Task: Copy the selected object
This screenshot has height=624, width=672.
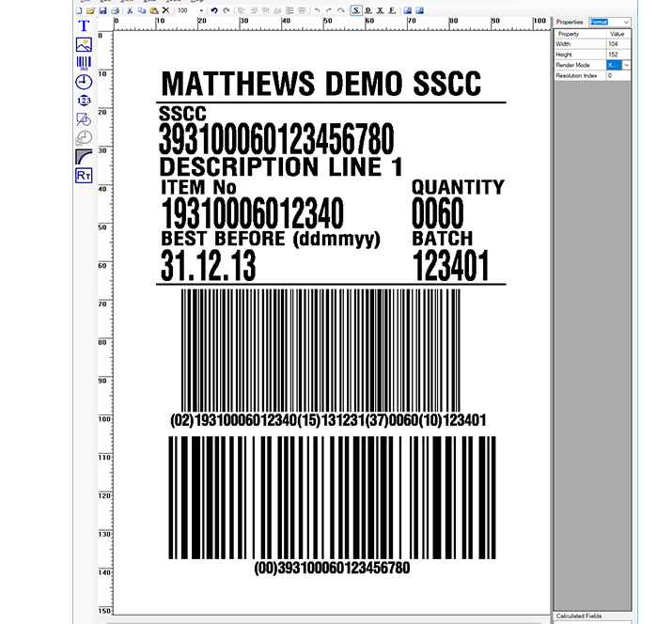Action: click(x=142, y=10)
